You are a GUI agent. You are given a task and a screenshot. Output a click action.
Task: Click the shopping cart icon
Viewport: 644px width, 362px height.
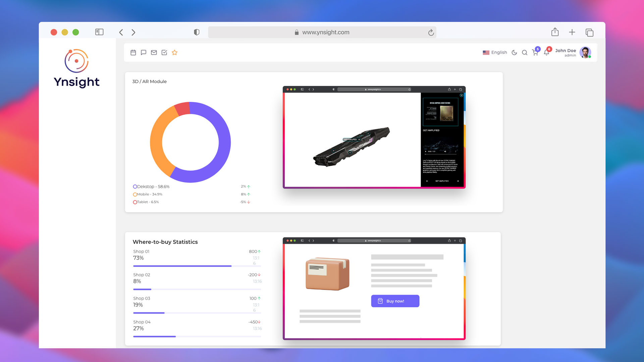pyautogui.click(x=535, y=52)
